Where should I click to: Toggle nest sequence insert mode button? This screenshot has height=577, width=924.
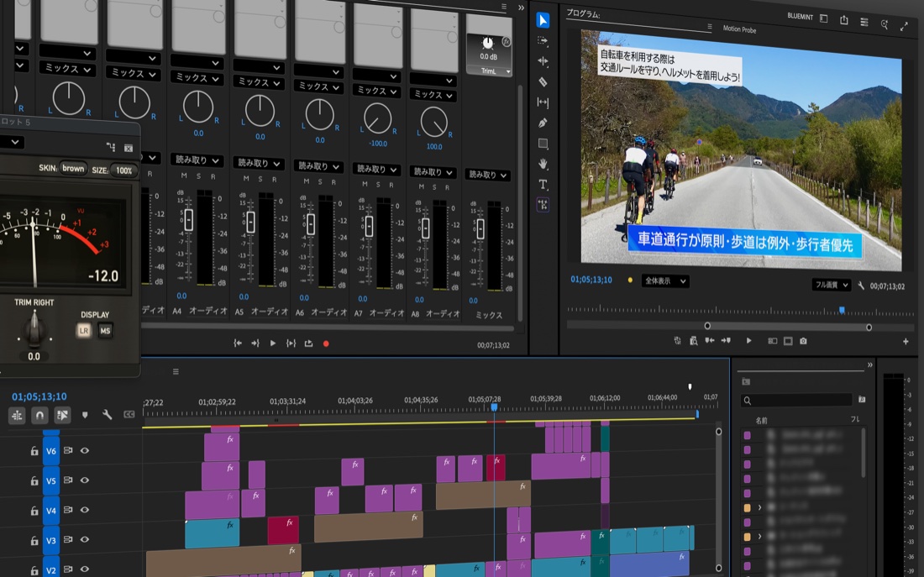click(17, 415)
